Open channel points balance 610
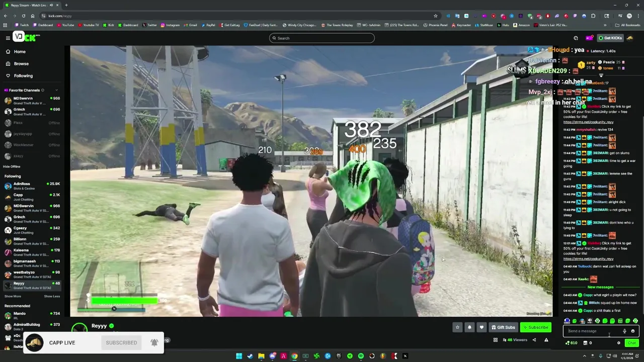Image resolution: width=644 pixels, height=362 pixels. pos(572,343)
